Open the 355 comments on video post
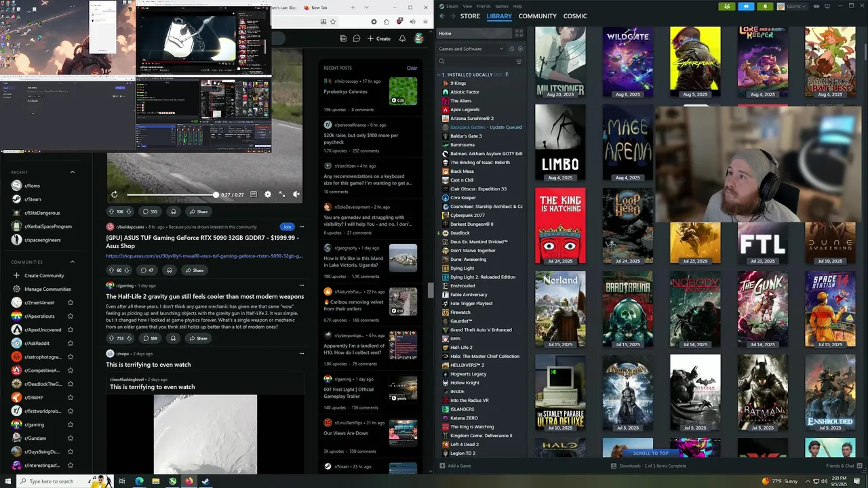Viewport: 868px width, 488px height. coord(150,211)
